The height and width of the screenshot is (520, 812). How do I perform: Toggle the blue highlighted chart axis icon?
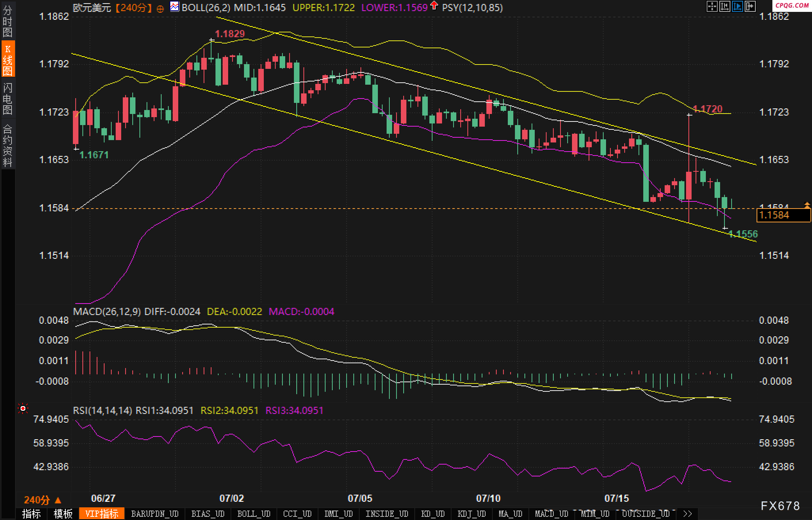[x=737, y=6]
